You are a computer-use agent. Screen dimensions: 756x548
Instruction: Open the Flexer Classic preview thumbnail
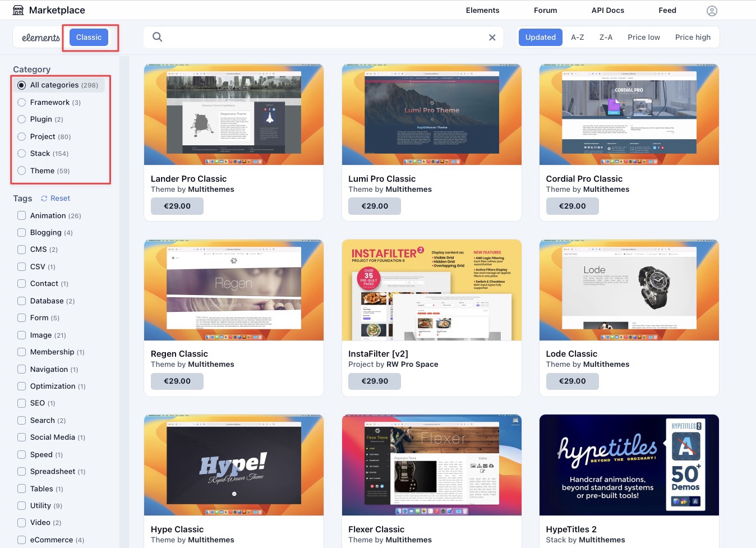432,465
